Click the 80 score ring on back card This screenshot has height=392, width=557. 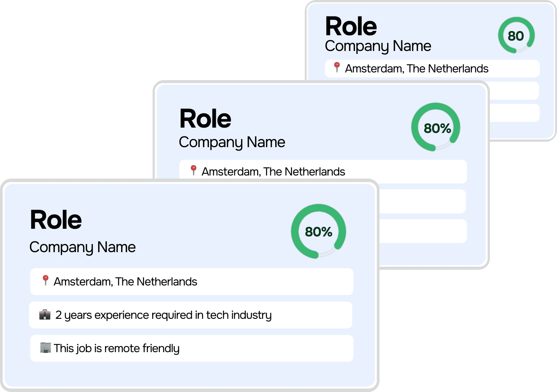pyautogui.click(x=516, y=35)
